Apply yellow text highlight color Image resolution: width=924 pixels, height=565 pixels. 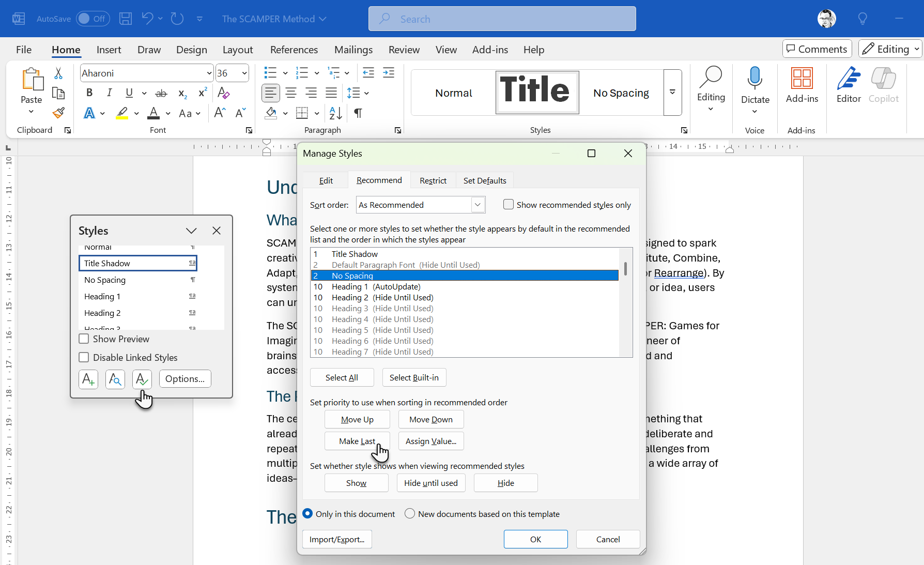(122, 113)
